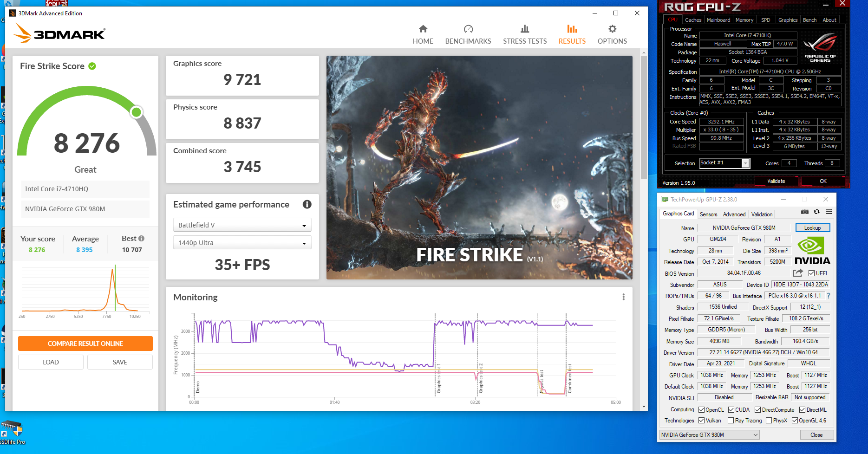Image resolution: width=868 pixels, height=454 pixels.
Task: Expand the Battlefield V game dropdown
Action: (x=242, y=225)
